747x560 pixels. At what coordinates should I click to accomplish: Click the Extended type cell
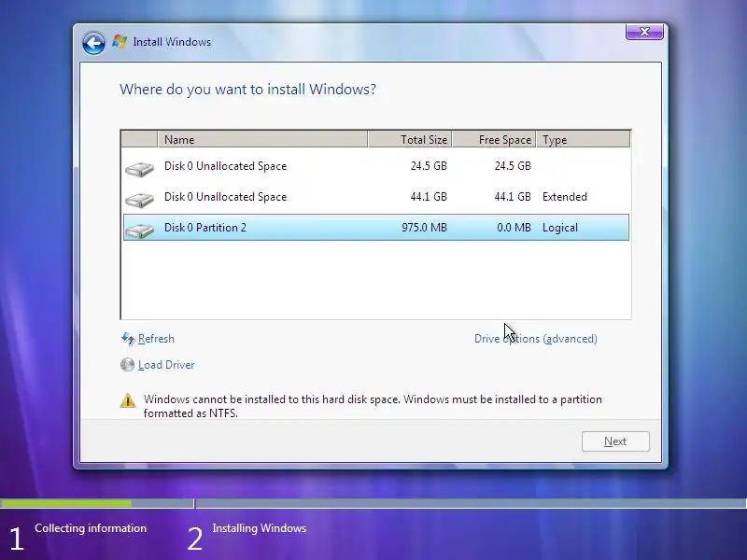pyautogui.click(x=565, y=197)
